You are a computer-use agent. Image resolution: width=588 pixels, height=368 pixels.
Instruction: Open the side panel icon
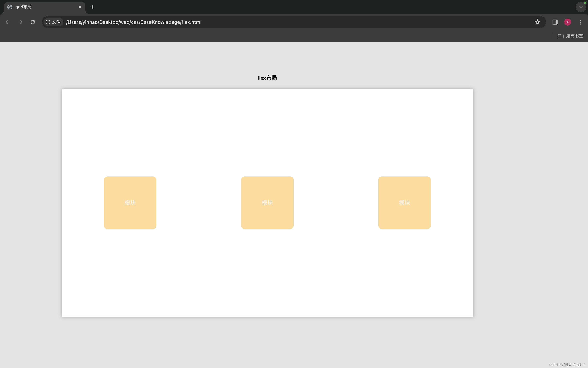(x=555, y=22)
